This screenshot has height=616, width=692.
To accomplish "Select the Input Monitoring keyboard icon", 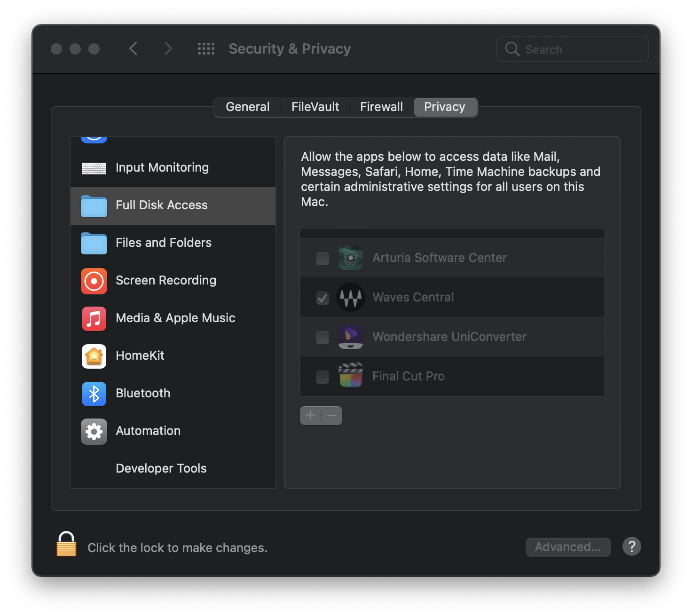I will click(x=94, y=168).
